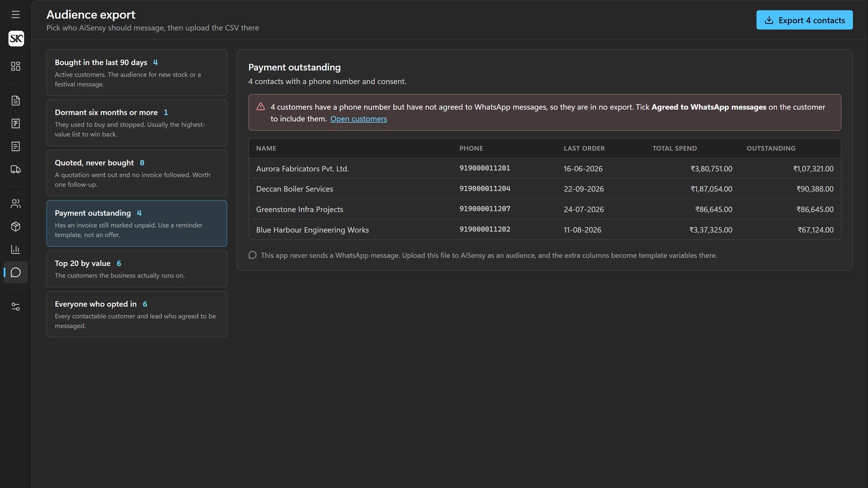Viewport: 868px width, 488px height.
Task: Open the rupee invoice icon in sidebar
Action: coord(16,124)
